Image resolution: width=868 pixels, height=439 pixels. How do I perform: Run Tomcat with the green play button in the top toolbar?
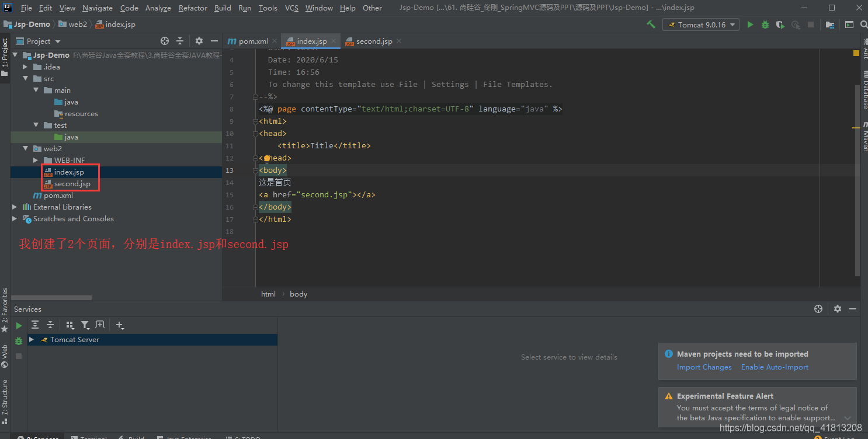tap(750, 25)
